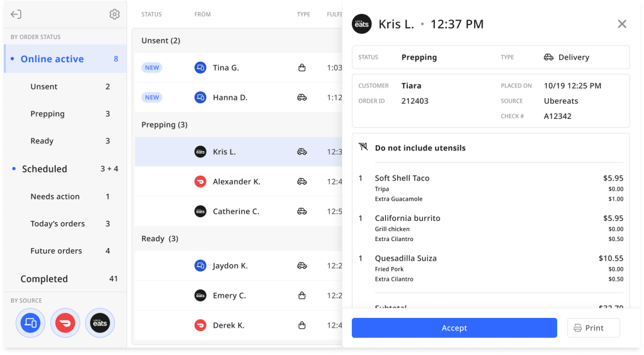
Task: Open the Completed orders list
Action: click(44, 279)
